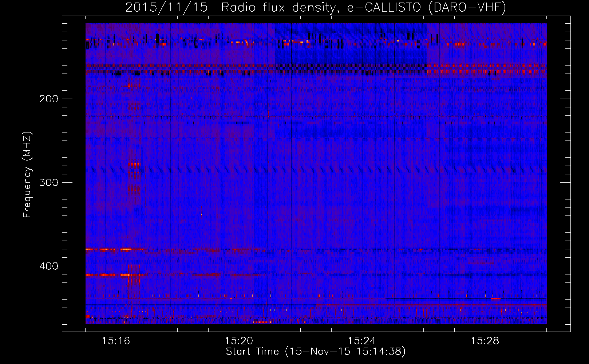
Task: Click the plot title '2015/11/15 Radio flux density'
Action: (x=230, y=7)
